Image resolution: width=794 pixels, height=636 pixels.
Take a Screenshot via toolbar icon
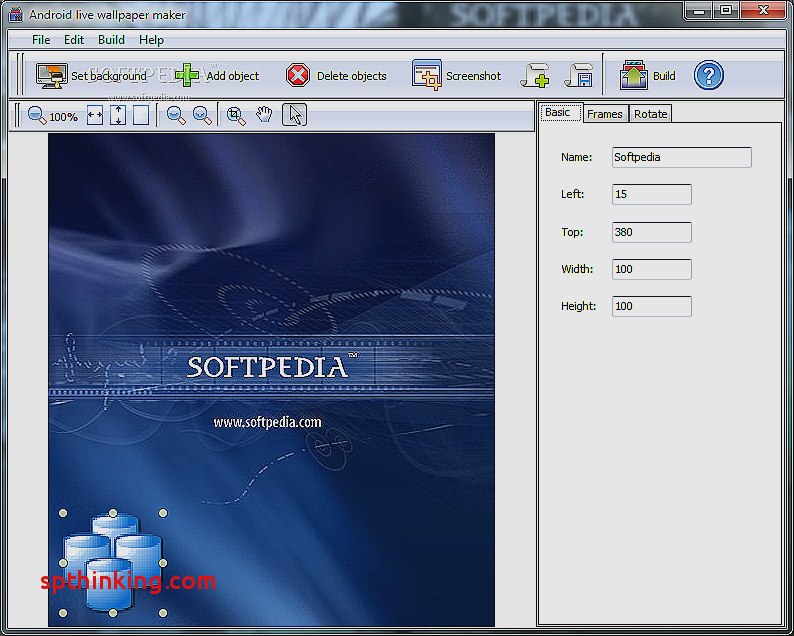427,75
